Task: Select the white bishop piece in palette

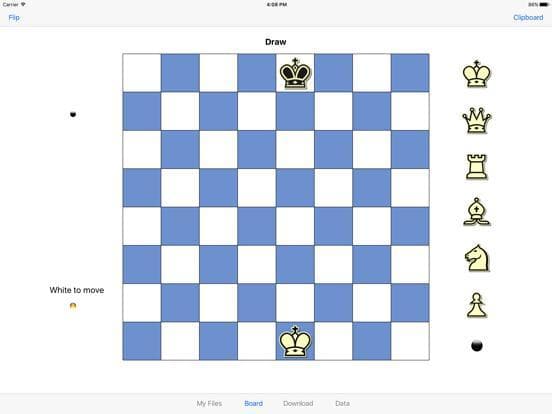Action: pos(476,212)
